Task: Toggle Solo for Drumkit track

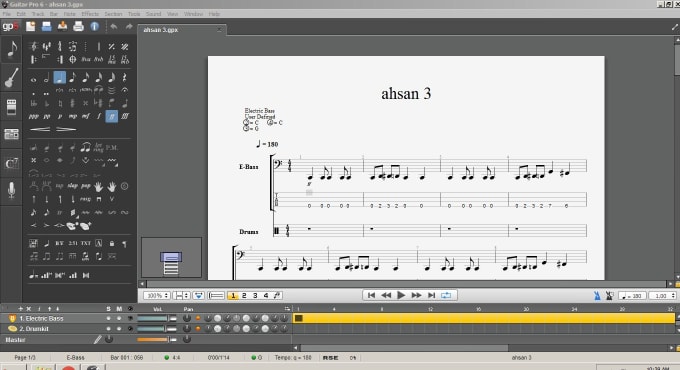Action: [x=108, y=329]
